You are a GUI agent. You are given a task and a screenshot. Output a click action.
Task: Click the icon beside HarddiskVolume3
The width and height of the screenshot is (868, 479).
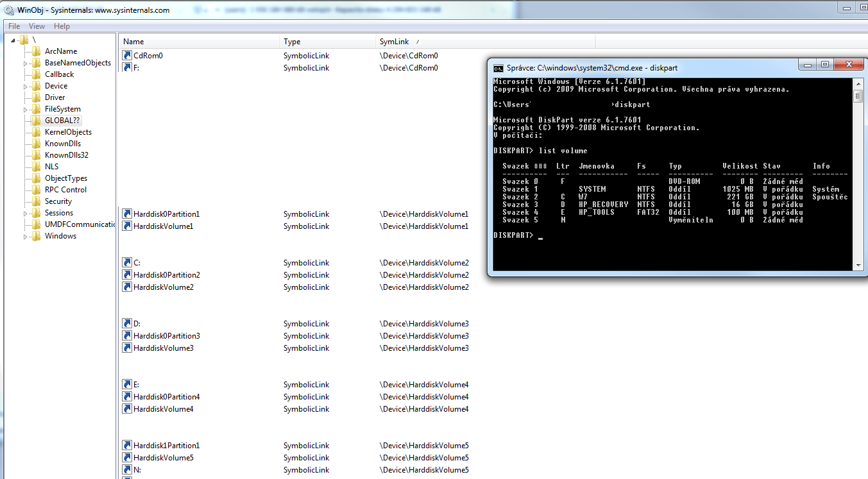[127, 348]
